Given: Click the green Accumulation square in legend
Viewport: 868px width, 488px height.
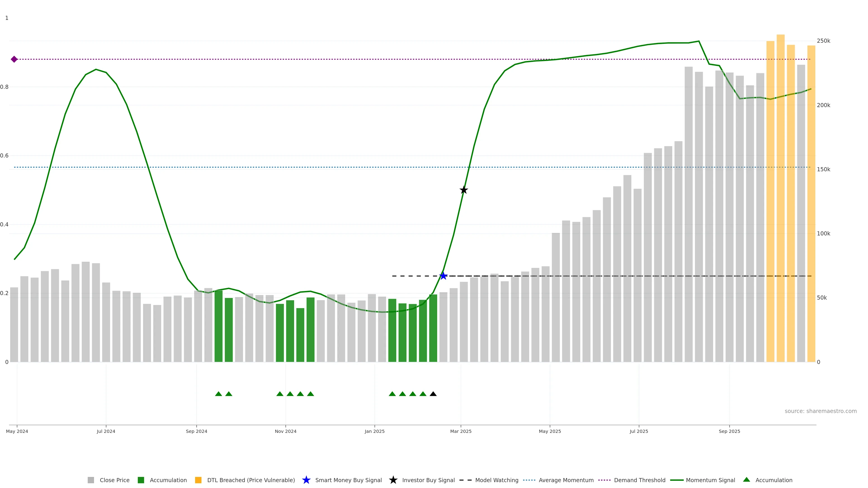Looking at the screenshot, I should click(x=141, y=480).
